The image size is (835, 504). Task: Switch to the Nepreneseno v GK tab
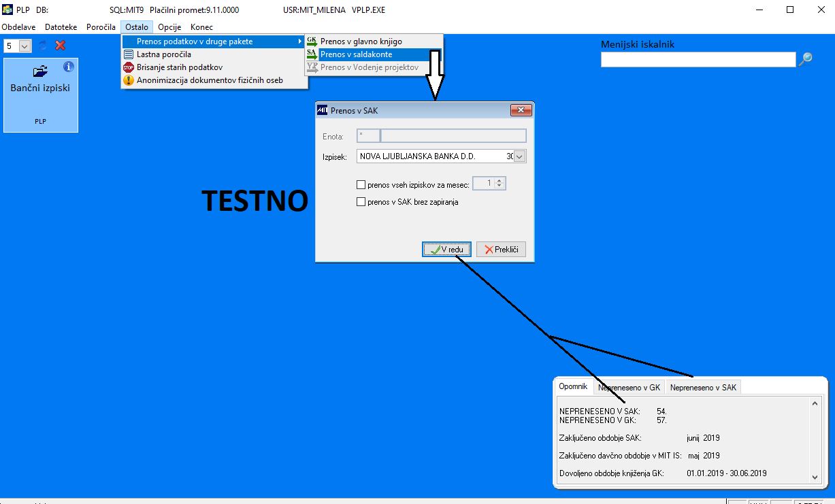tap(629, 387)
